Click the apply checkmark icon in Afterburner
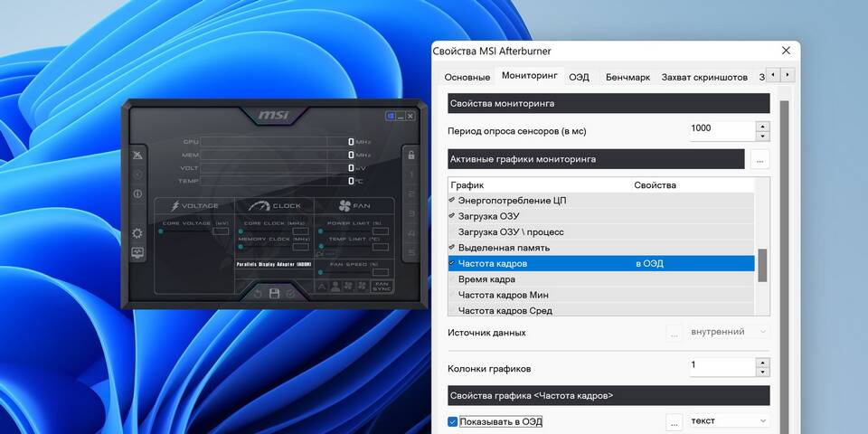 click(290, 293)
